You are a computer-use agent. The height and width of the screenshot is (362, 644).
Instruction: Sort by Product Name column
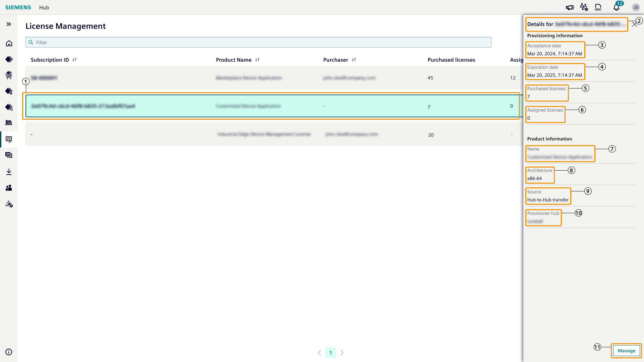(x=257, y=60)
